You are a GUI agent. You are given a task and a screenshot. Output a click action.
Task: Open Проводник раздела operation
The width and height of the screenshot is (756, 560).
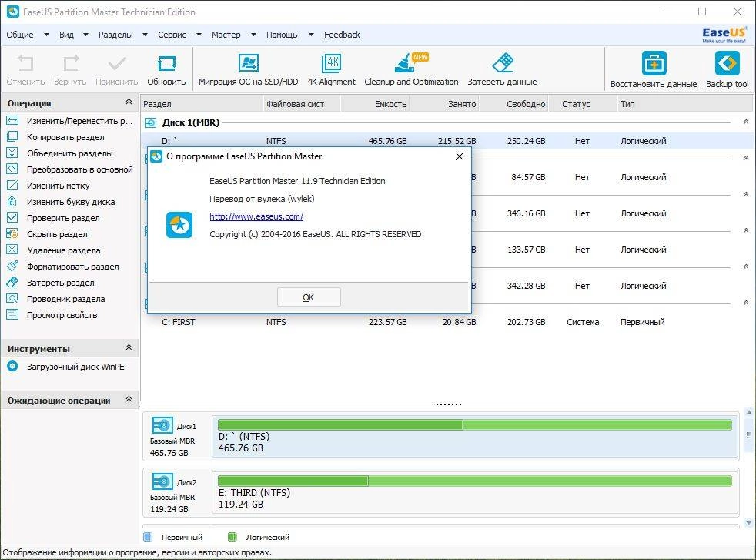click(56, 299)
